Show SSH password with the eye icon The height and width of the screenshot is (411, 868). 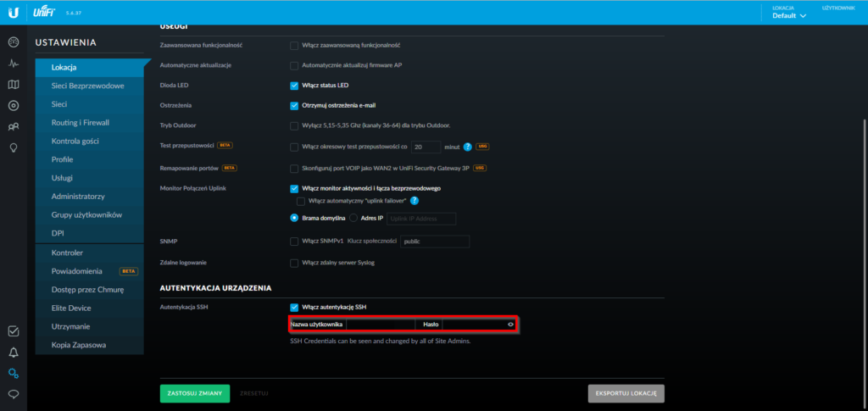pyautogui.click(x=511, y=325)
